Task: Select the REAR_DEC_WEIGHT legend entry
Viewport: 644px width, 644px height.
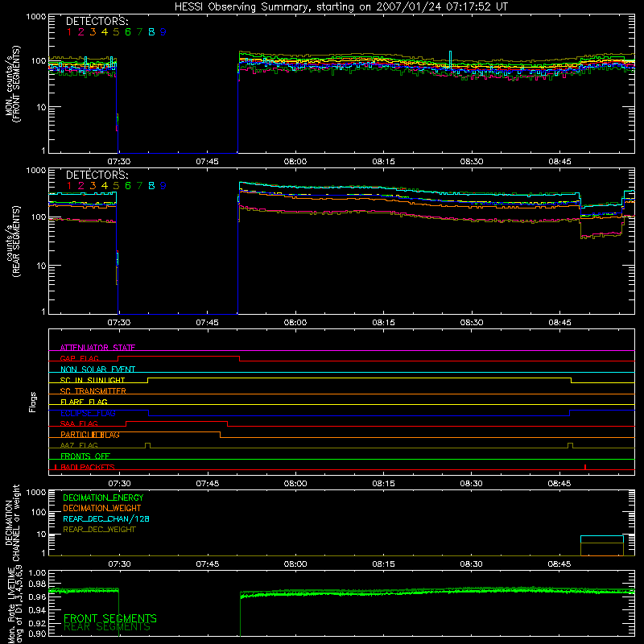Action: 99,530
